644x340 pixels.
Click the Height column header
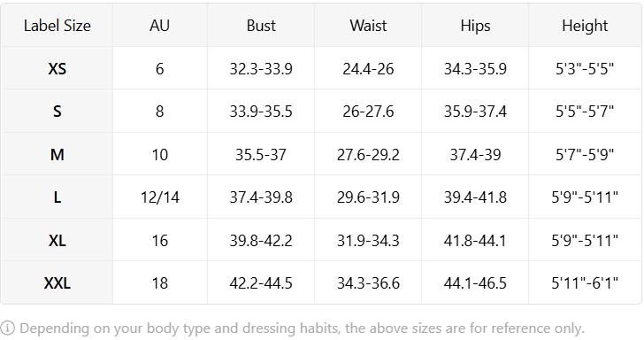(585, 26)
